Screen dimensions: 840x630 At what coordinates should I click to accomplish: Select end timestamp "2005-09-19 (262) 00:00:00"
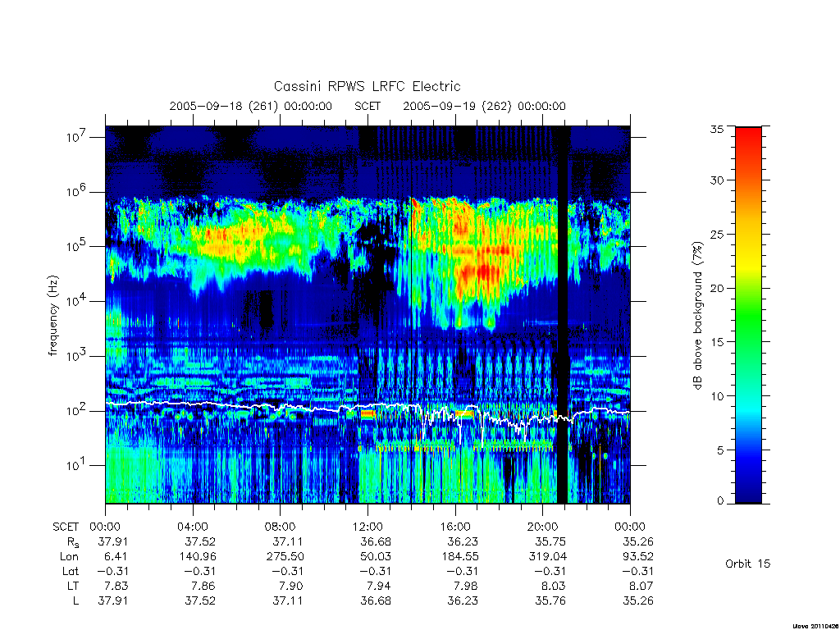tap(484, 106)
